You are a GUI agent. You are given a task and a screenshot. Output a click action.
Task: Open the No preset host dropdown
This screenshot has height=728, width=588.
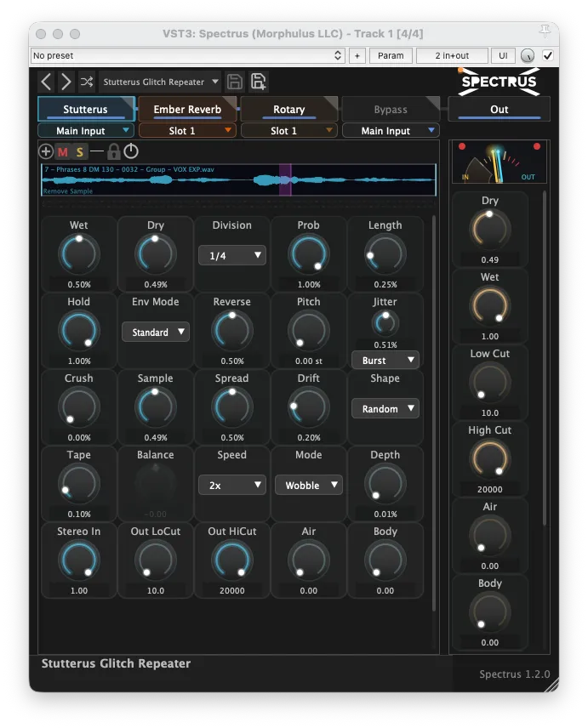(187, 56)
